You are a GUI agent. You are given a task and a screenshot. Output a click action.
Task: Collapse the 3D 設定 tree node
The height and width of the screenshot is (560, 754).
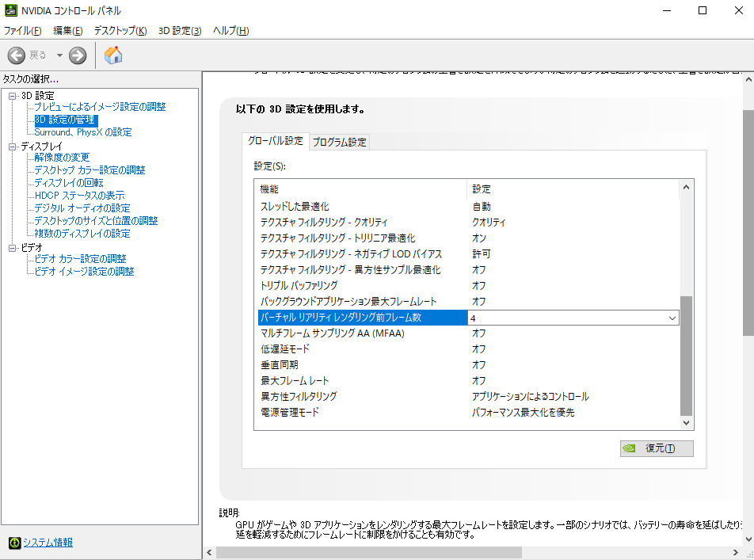point(13,96)
